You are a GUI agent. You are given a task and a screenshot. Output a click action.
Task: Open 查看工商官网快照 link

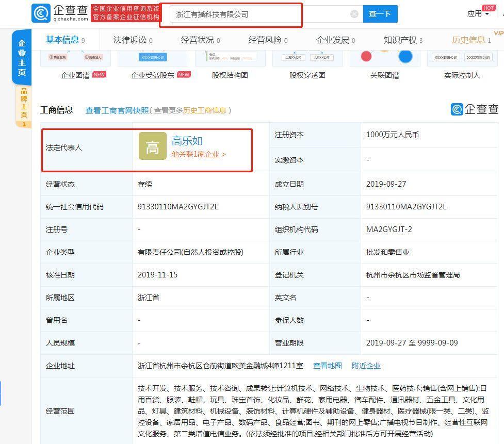pos(117,110)
